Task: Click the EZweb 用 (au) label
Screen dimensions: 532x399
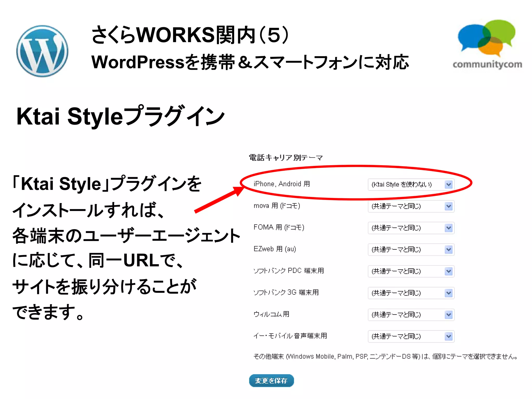Action: click(x=275, y=249)
